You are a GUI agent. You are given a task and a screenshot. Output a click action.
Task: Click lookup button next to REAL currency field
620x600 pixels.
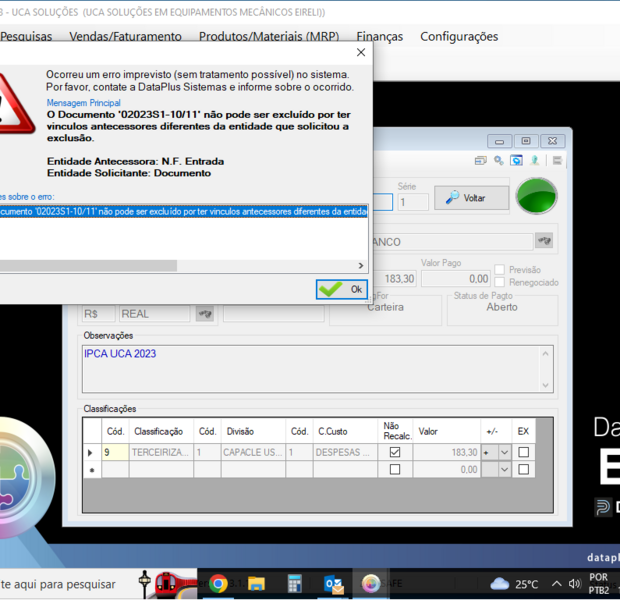click(205, 314)
